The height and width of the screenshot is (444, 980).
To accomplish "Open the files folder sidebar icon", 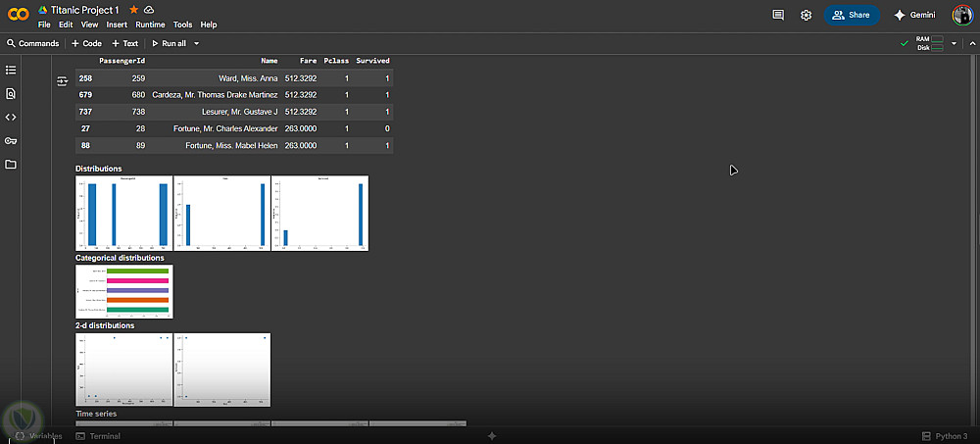I will click(11, 165).
